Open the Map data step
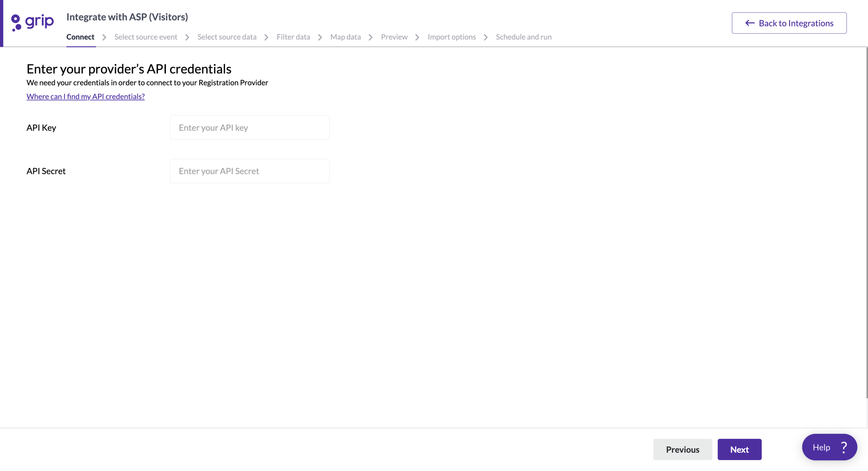Screen dimensions: 868x471 tap(345, 37)
